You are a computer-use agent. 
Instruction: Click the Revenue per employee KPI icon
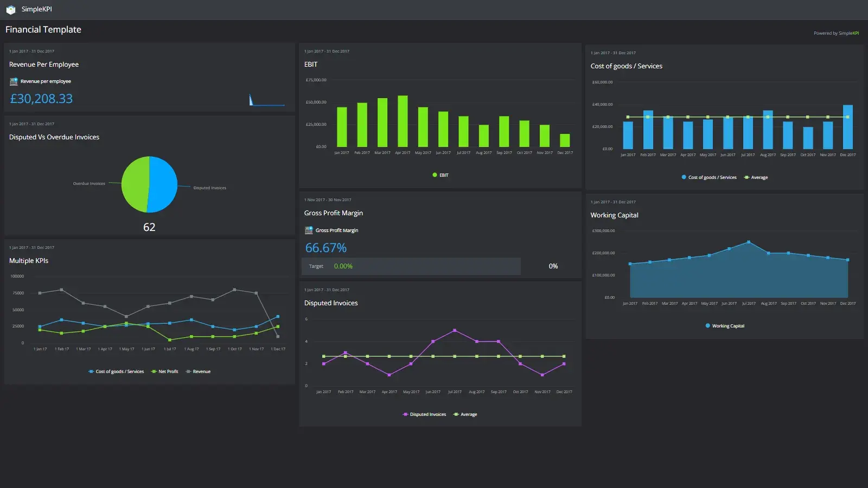[x=13, y=81]
